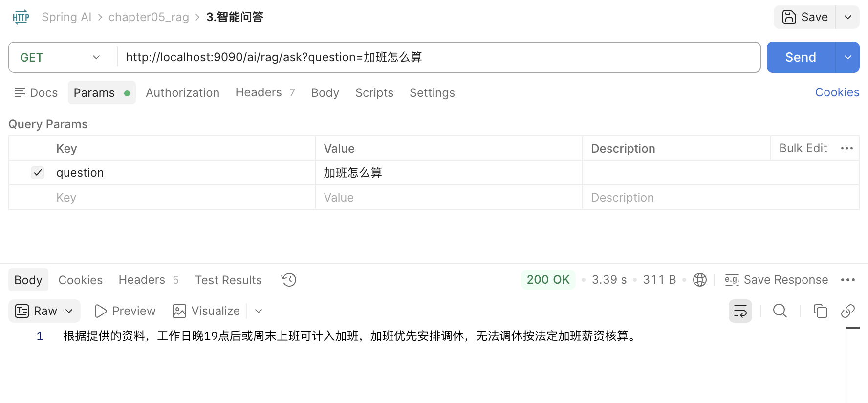Switch to the Authorization tab

pyautogui.click(x=182, y=92)
